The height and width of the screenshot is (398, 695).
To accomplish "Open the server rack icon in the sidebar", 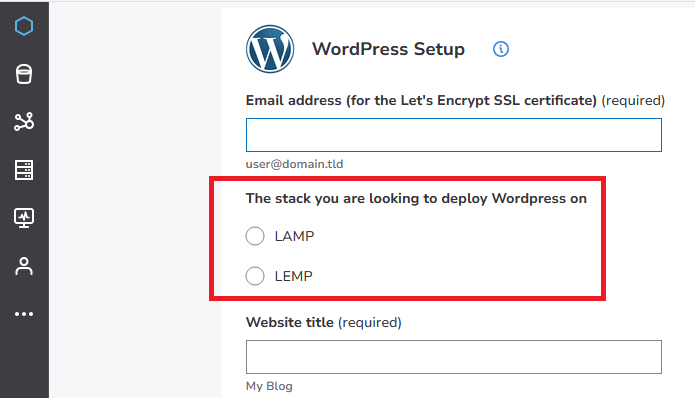I will [x=24, y=170].
